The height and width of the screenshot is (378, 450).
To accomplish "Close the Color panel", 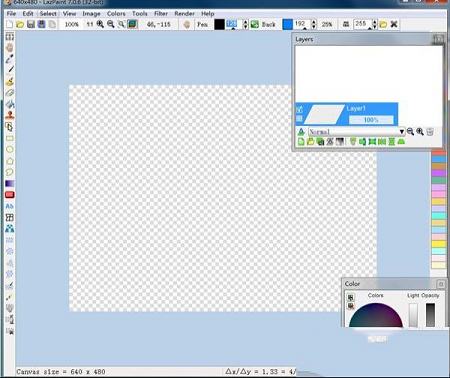I will [441, 284].
